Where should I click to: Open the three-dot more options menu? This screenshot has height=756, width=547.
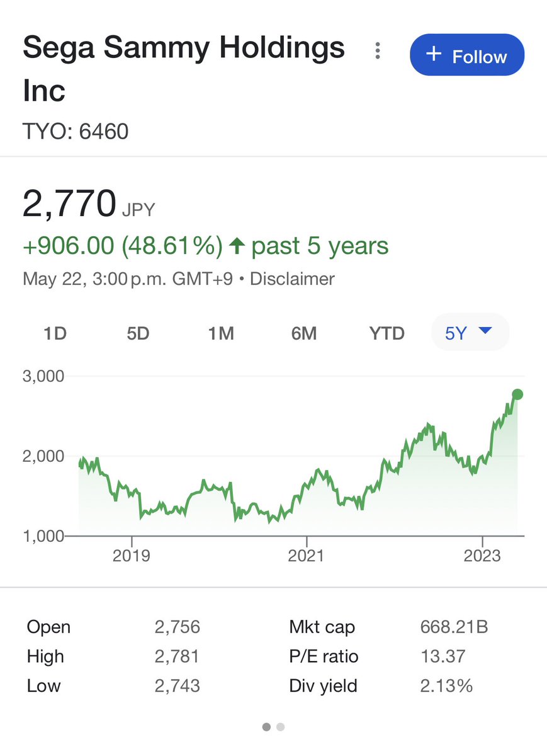pos(378,52)
